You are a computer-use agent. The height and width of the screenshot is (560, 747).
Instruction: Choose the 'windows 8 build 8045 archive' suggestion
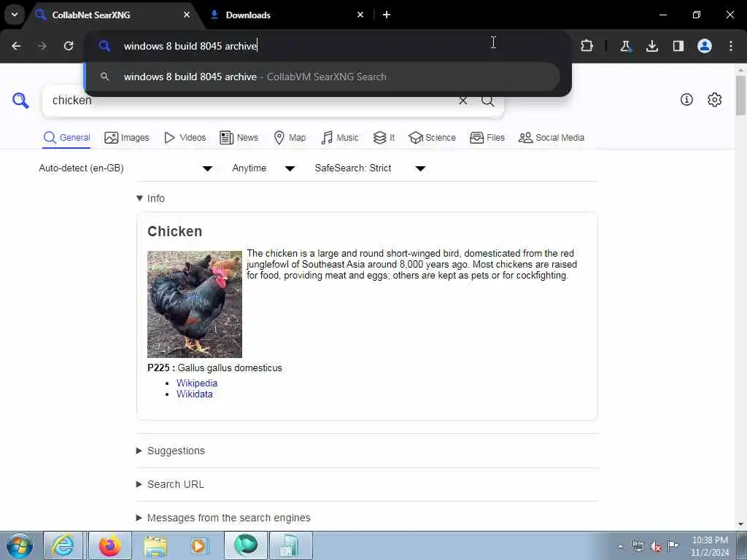(322, 77)
